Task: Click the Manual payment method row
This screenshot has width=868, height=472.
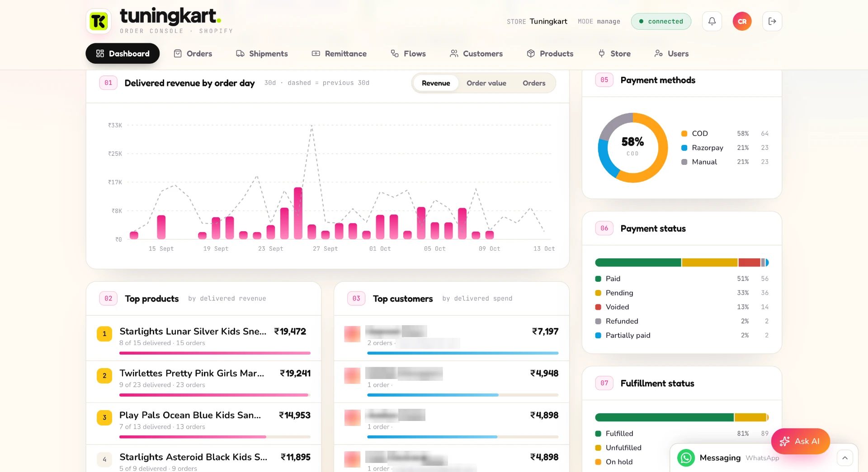Action: tap(725, 162)
